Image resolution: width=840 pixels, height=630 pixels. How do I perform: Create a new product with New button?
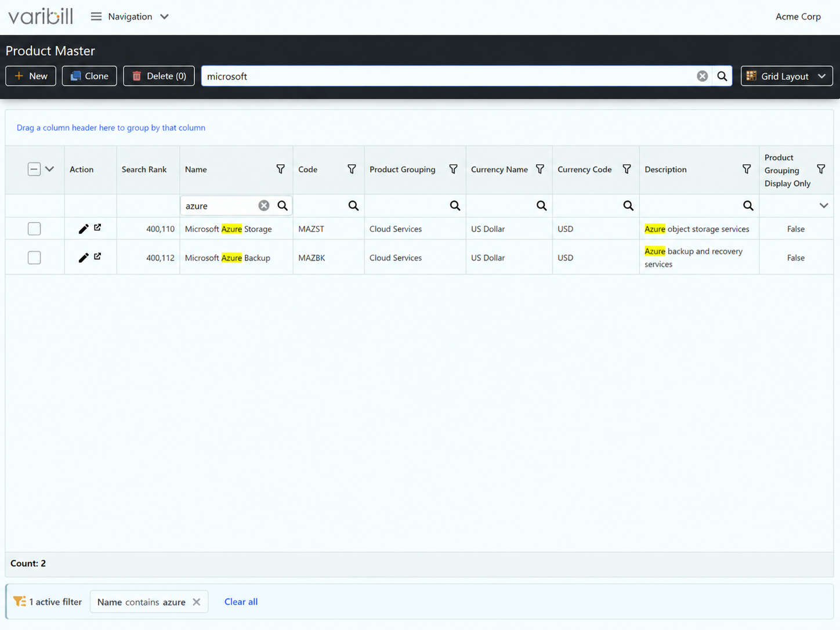[x=31, y=76]
